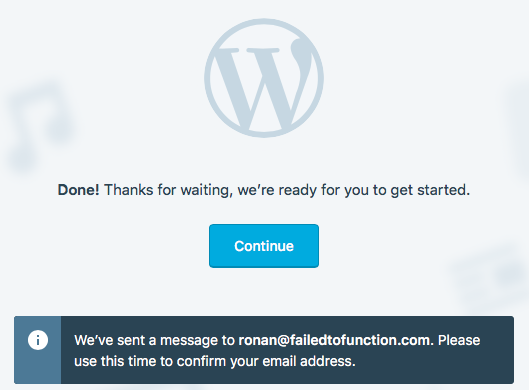Screen dimensions: 529x390
Task: Click the "Continue" label text
Action: click(x=264, y=246)
